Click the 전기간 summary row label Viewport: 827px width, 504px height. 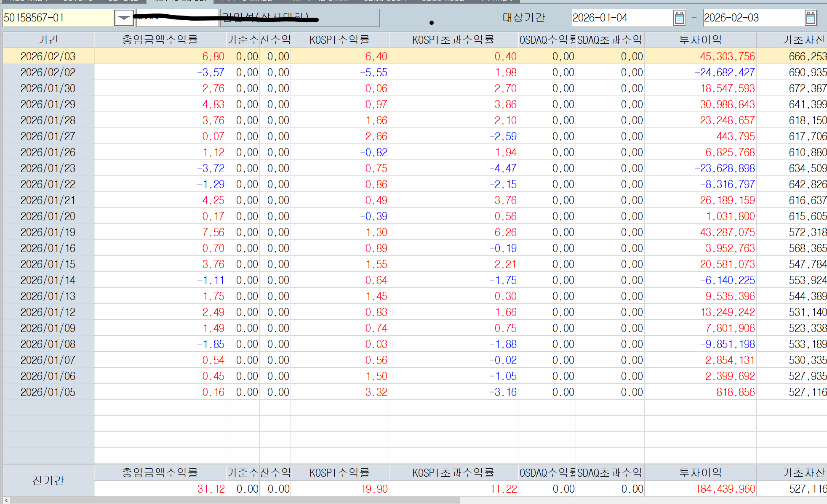pos(48,480)
